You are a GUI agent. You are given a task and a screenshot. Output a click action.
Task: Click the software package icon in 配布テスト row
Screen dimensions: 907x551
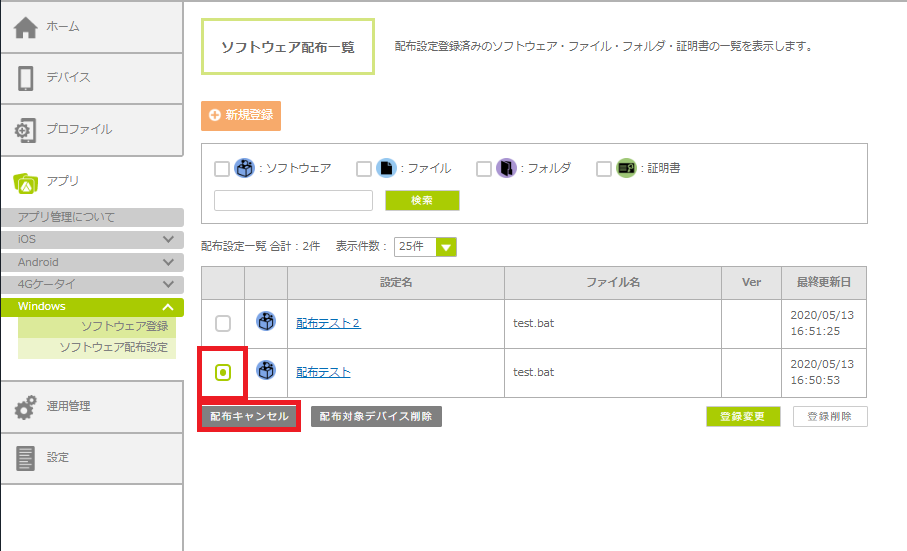[266, 372]
